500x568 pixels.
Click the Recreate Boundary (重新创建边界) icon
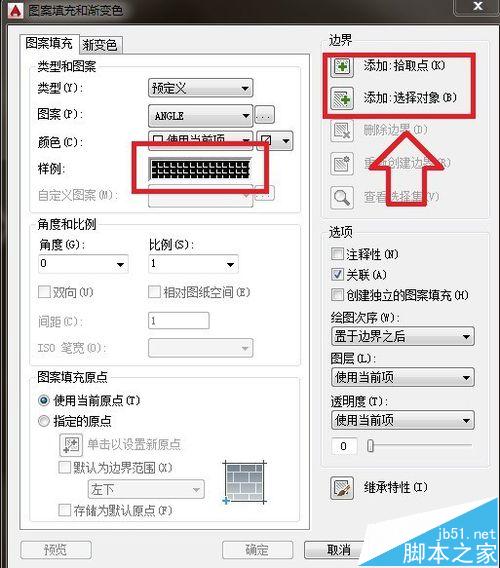pos(342,164)
